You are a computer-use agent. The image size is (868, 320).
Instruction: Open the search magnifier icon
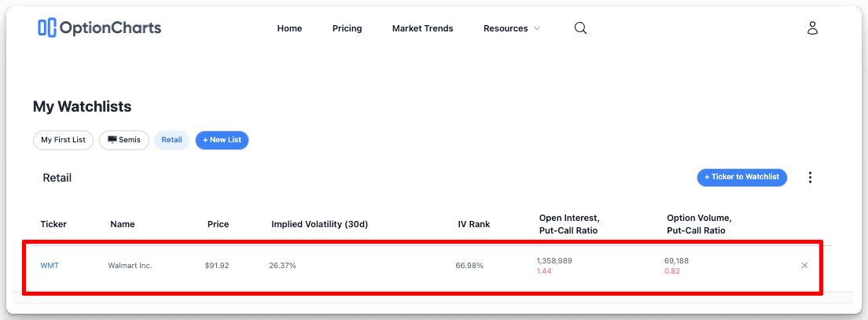[x=581, y=28]
